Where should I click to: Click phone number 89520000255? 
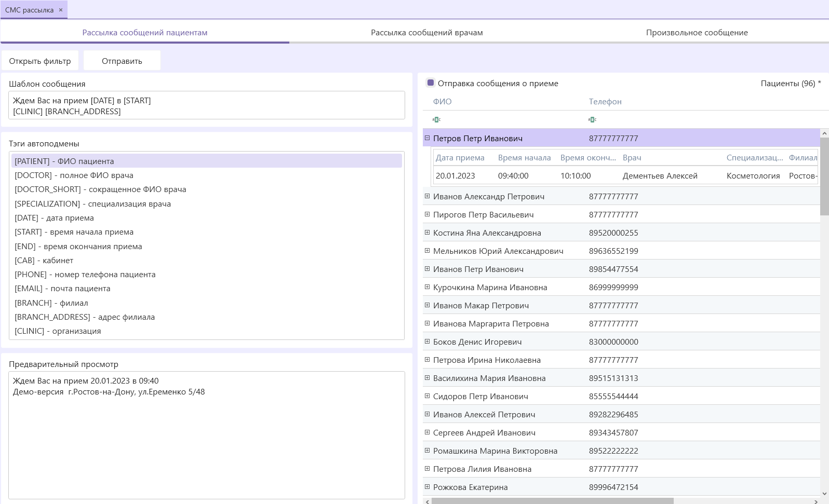coord(613,233)
